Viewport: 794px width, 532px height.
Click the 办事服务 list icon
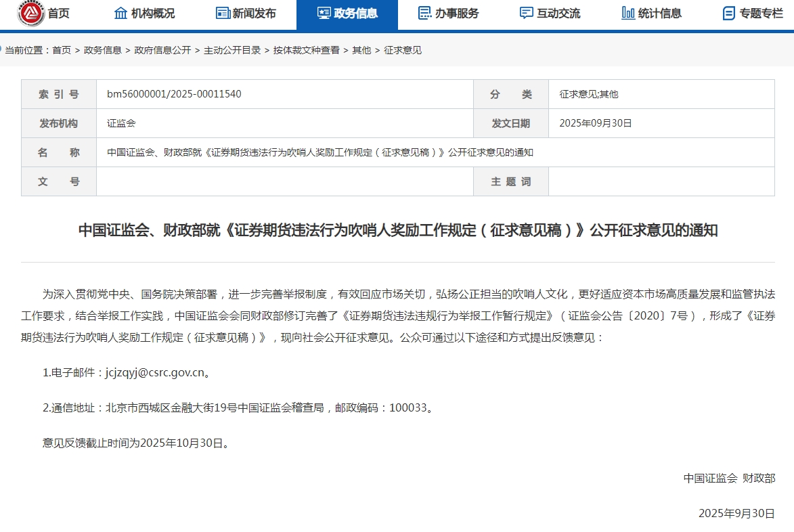(x=425, y=12)
